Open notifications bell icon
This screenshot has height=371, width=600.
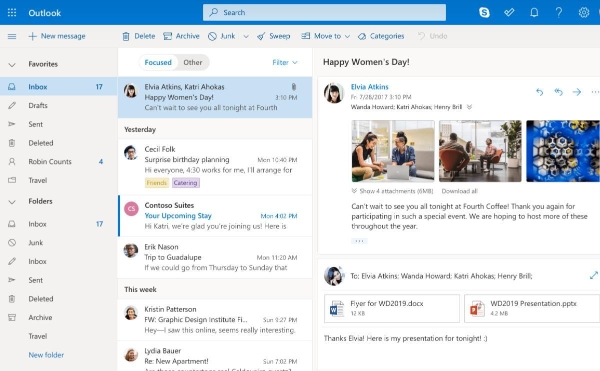point(534,13)
